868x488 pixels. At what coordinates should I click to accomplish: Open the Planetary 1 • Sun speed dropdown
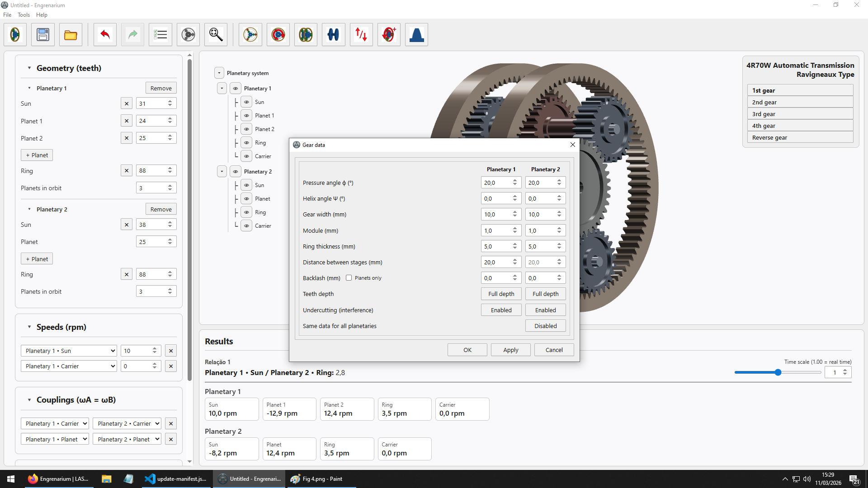coord(69,351)
